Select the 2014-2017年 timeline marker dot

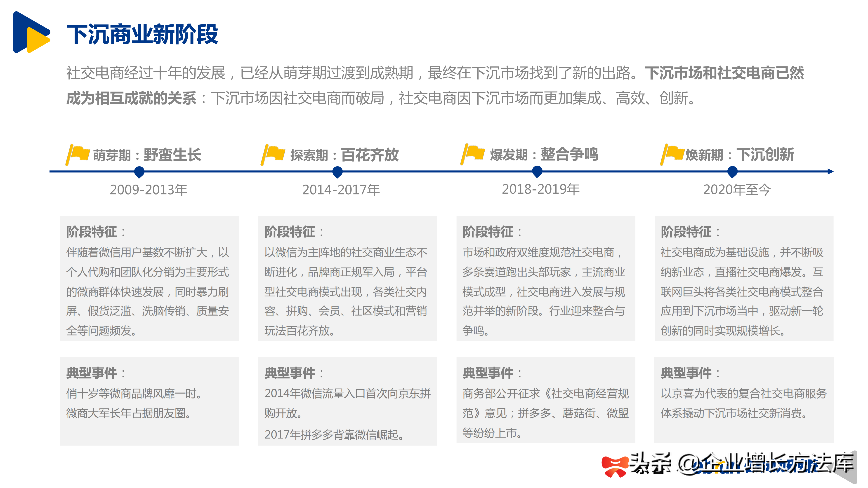click(337, 172)
